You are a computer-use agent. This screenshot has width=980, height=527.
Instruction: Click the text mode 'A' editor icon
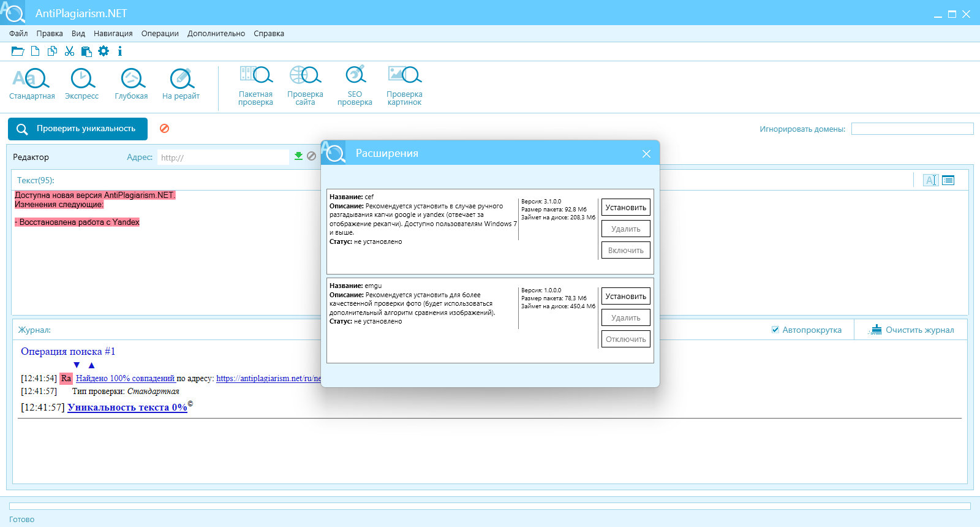[x=931, y=180]
